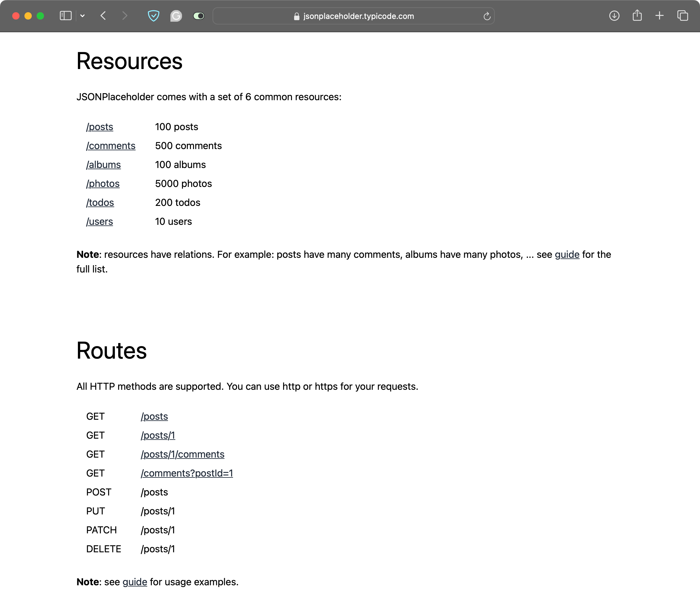This screenshot has width=700, height=614.
Task: Toggle the green switch extension in toolbar
Action: [x=199, y=16]
